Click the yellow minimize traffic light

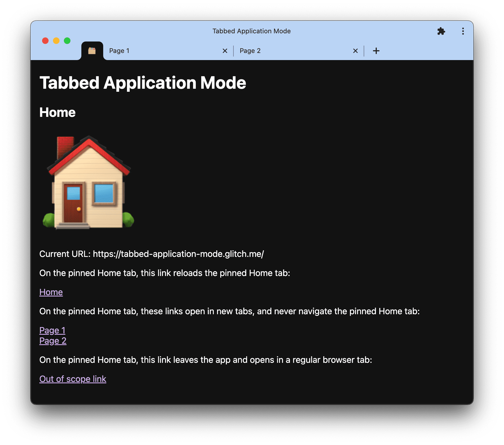pos(56,40)
